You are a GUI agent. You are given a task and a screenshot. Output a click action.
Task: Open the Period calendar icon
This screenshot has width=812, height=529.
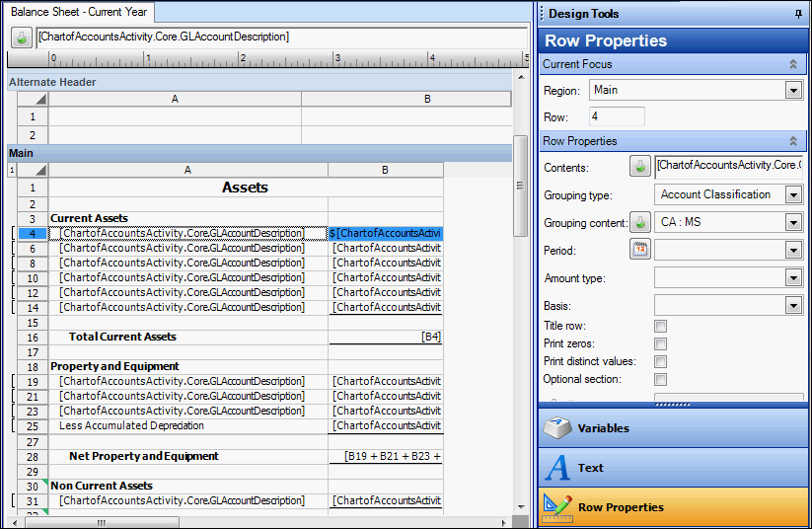click(x=640, y=250)
